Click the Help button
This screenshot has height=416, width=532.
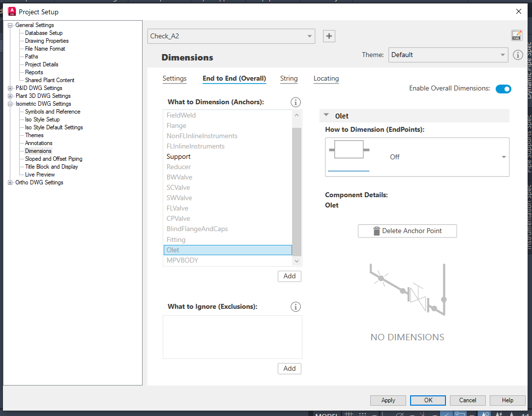coord(507,400)
